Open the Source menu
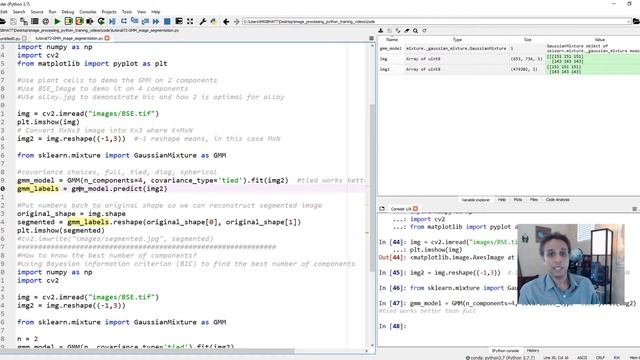640x360 pixels. point(37,12)
